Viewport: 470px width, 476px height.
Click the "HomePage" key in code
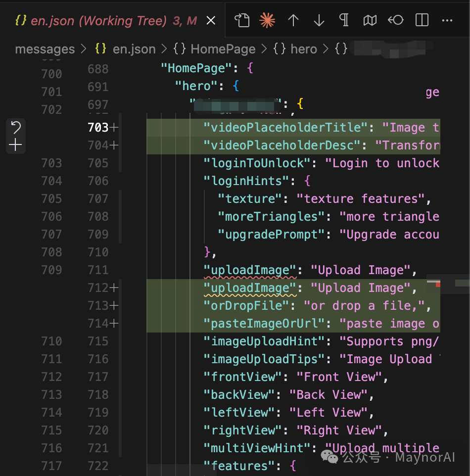196,68
